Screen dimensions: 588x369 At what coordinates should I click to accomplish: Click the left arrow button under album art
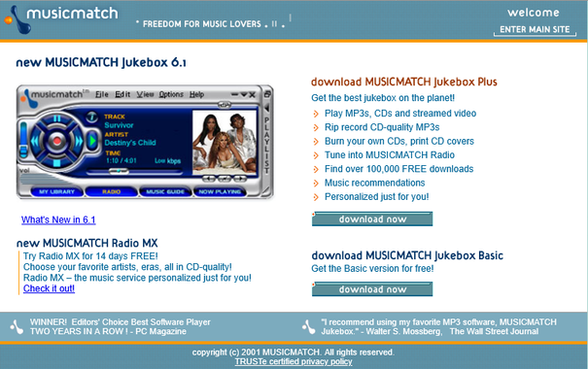pyautogui.click(x=209, y=179)
